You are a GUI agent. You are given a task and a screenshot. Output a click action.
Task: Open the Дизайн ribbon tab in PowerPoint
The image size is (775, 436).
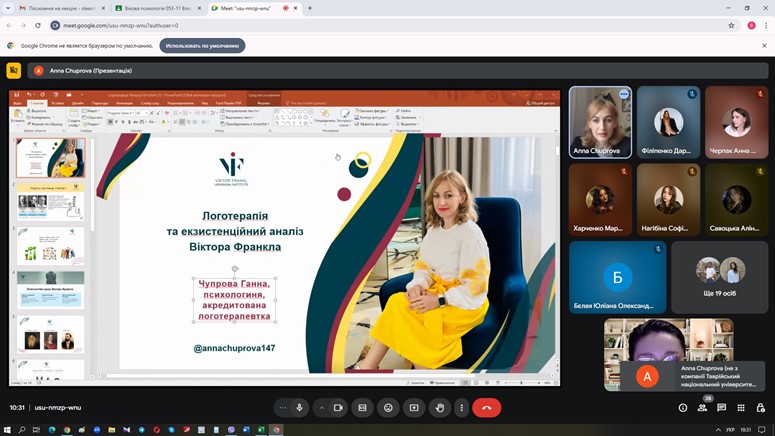coord(78,103)
